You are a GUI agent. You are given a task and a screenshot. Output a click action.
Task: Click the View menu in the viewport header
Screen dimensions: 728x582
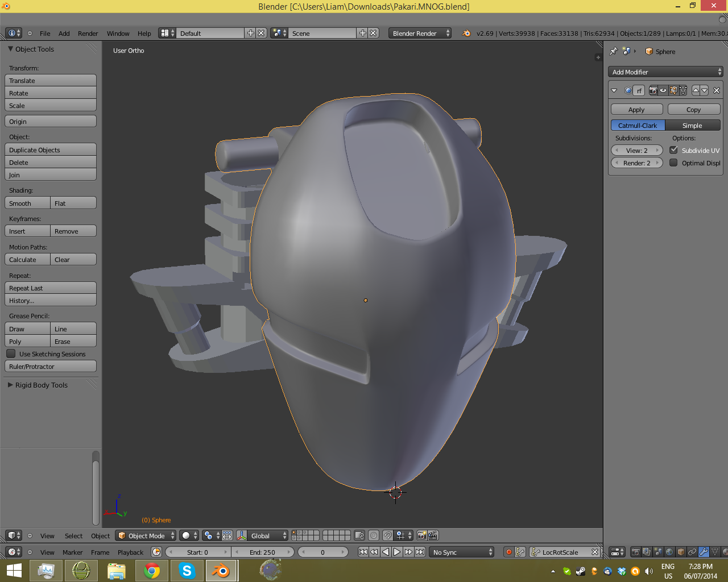click(x=47, y=535)
